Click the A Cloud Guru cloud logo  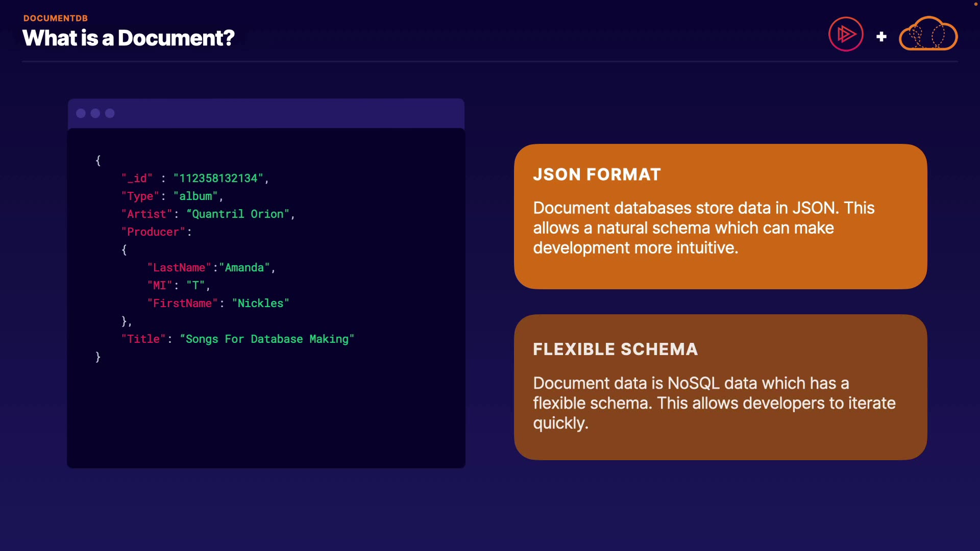coord(928,34)
